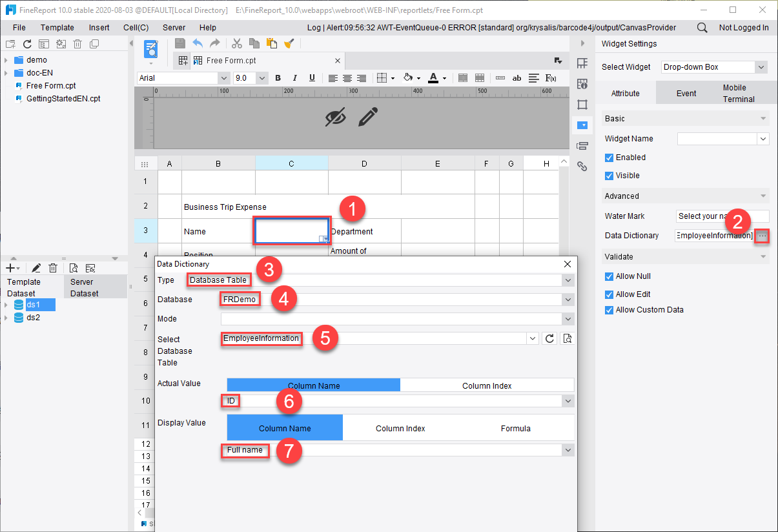Open hyperlink settings icon in right sidebar
The height and width of the screenshot is (532, 778).
point(582,166)
